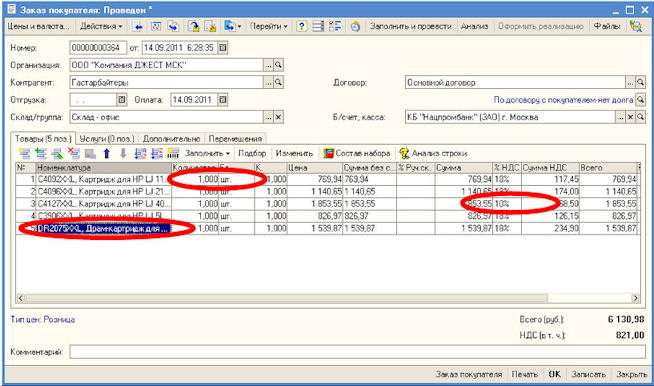The height and width of the screenshot is (386, 654).
Task: Clear the Б/счет, касса field with X icon
Action: point(631,117)
